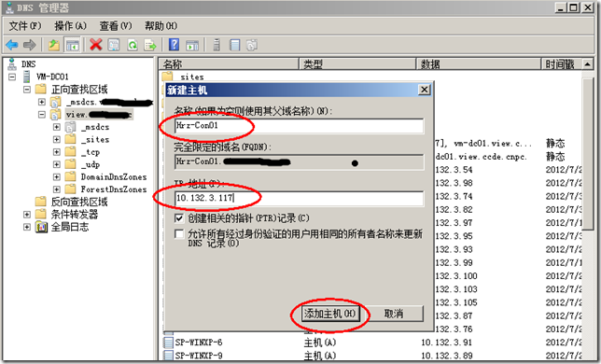Screen dimensions: 601x364
Task: Check the allow authenticated users update checkbox
Action: 179,233
